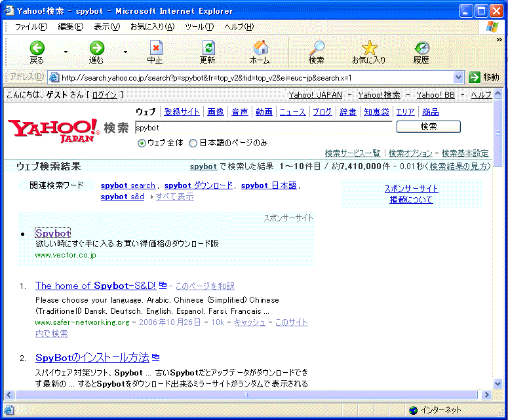The height and width of the screenshot is (420, 508).
Task: Switch to 知恵袋 search tab
Action: coord(376,112)
